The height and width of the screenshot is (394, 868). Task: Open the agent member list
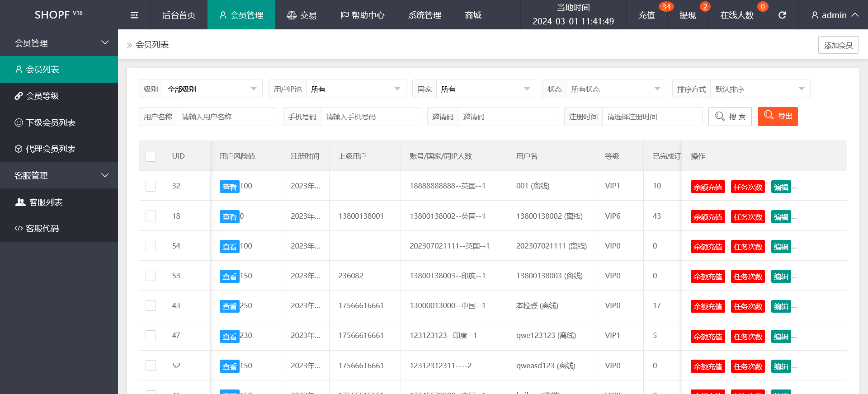pos(50,149)
